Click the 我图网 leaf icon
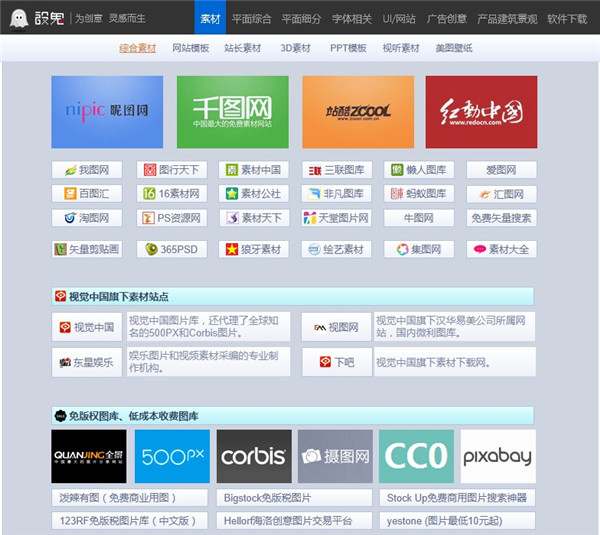 point(70,170)
